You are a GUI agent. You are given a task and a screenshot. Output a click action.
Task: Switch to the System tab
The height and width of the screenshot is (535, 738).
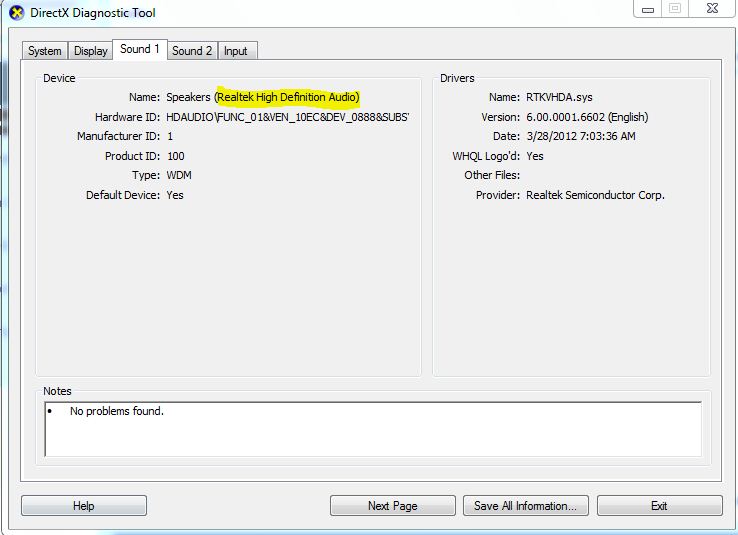(x=44, y=51)
